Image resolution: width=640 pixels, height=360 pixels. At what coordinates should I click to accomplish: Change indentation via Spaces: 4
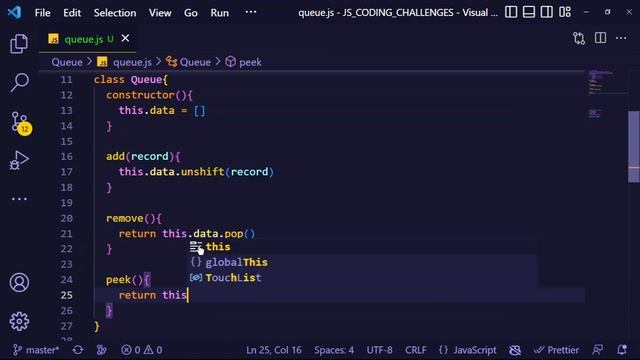[x=334, y=350]
